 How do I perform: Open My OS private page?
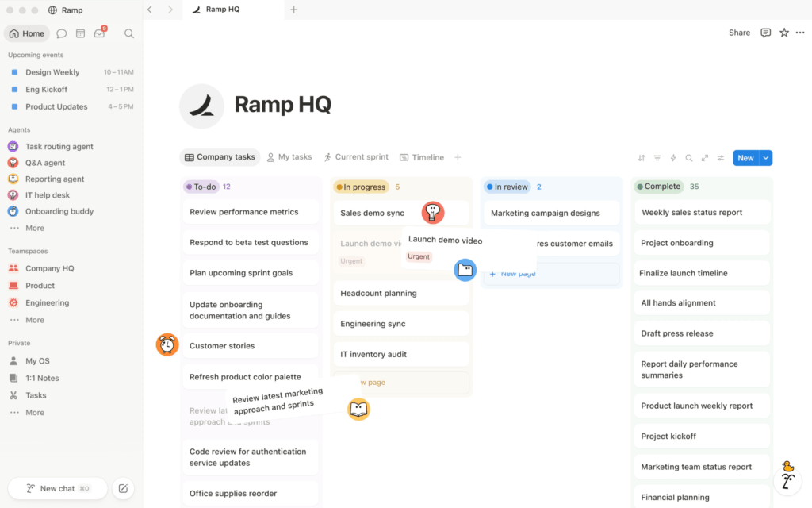[37, 361]
